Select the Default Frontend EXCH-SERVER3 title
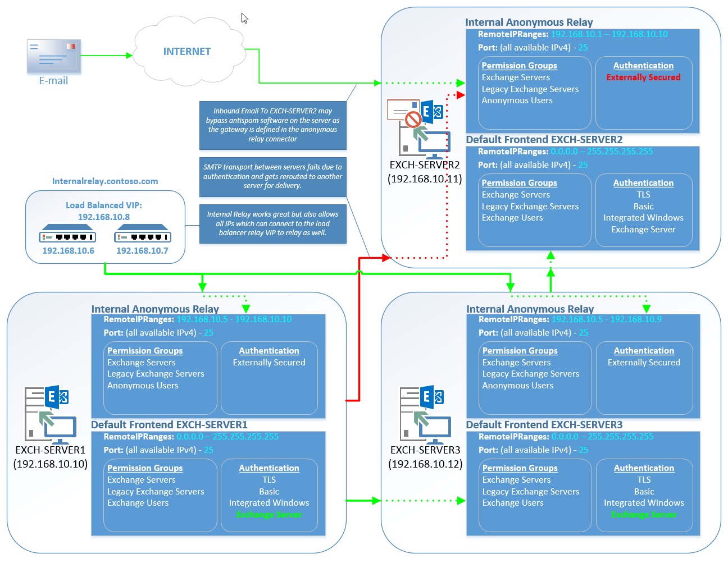728x563 pixels. tap(545, 425)
